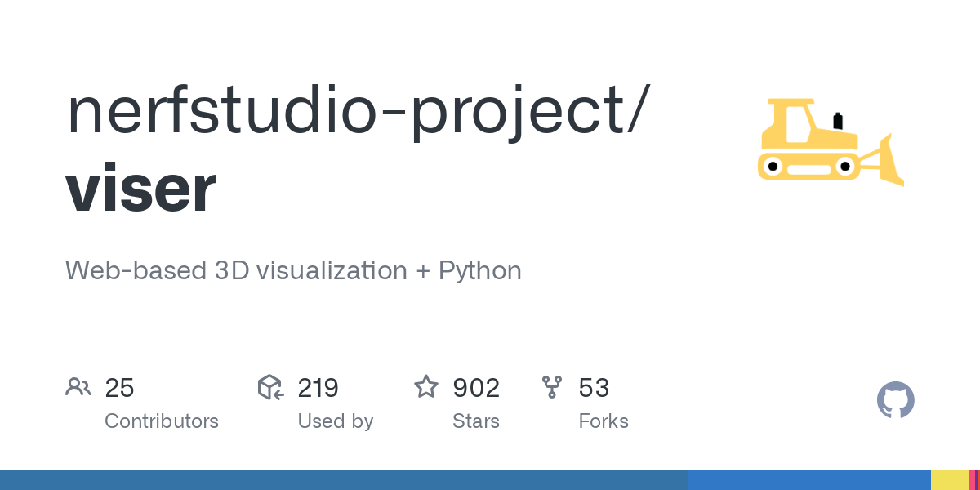This screenshot has width=980, height=490.
Task: Click the Used by package icon
Action: (270, 387)
